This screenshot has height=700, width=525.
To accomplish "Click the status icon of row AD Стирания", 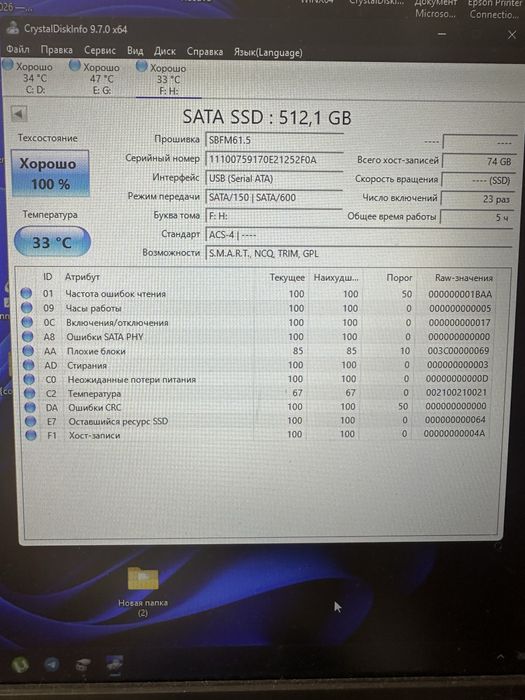I will pos(29,365).
